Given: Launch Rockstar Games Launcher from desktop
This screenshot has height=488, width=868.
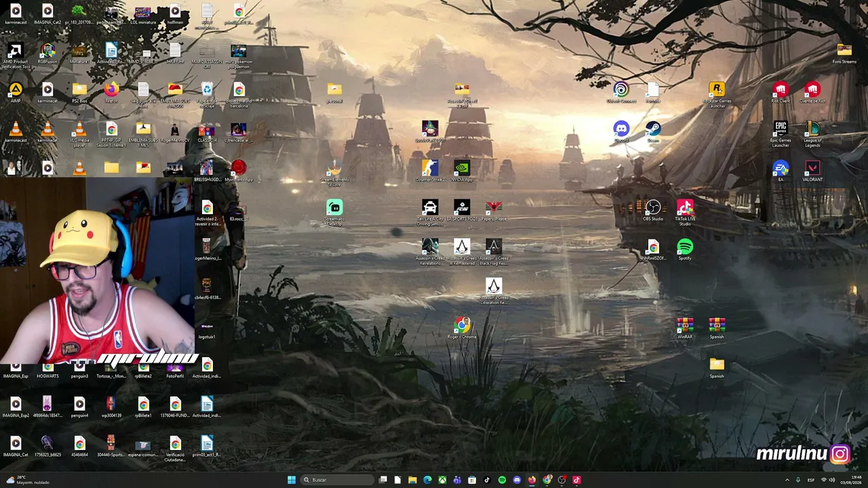Looking at the screenshot, I should (717, 95).
